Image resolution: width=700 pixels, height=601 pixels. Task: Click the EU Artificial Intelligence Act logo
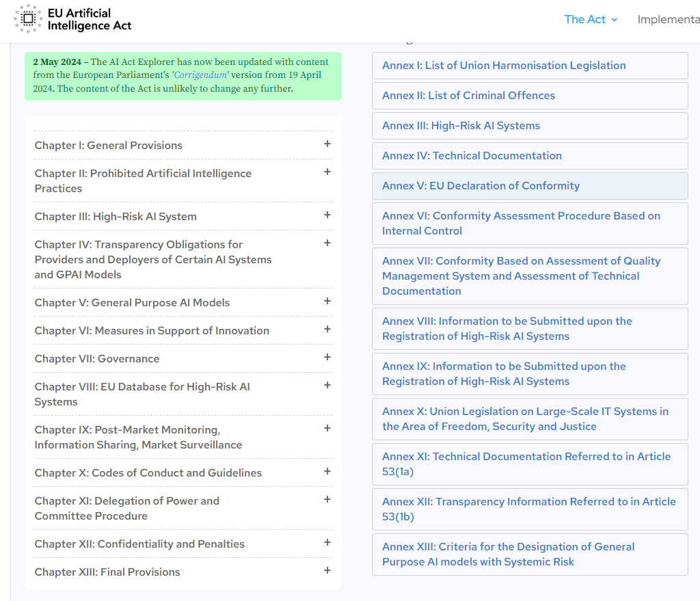tap(72, 19)
